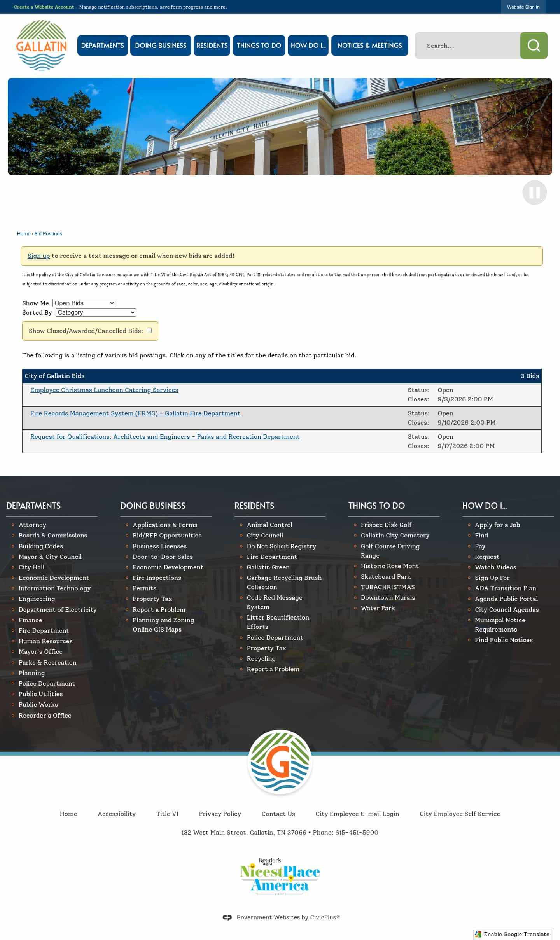
Task: Open Business Licenses footer link
Action: tap(159, 546)
